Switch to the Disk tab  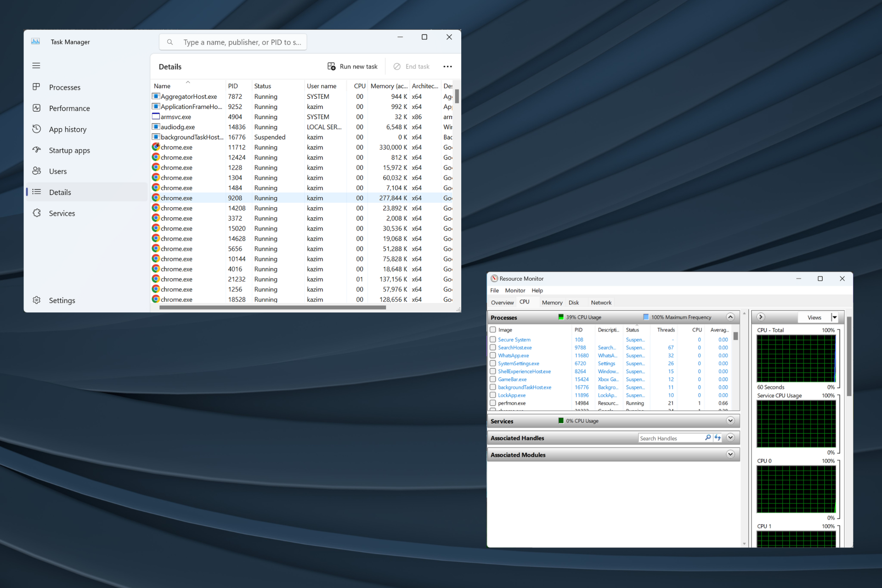(574, 302)
